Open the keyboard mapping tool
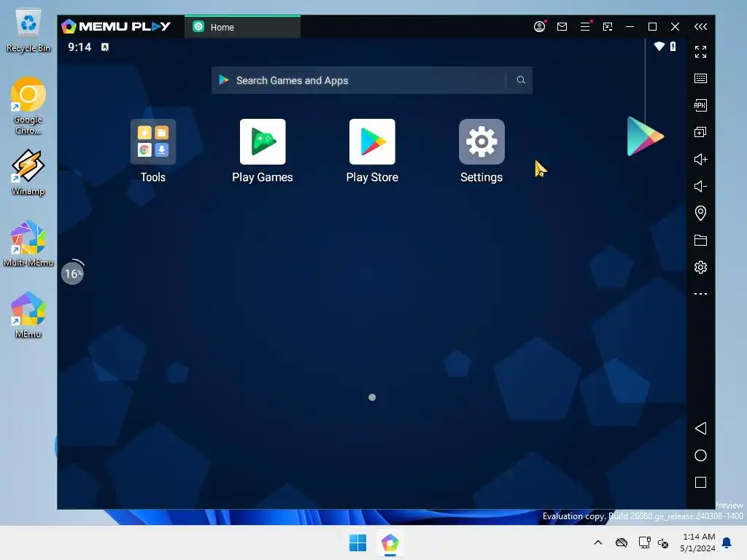The width and height of the screenshot is (747, 560). tap(700, 78)
